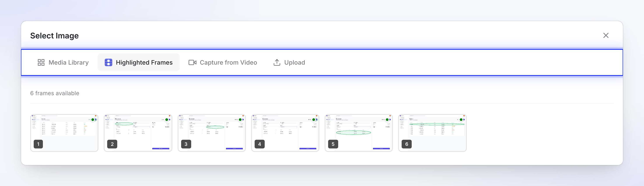Open the Upload tab
This screenshot has height=186, width=644.
[289, 62]
